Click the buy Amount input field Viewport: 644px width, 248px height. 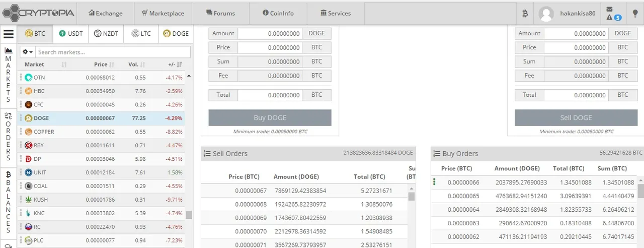270,33
